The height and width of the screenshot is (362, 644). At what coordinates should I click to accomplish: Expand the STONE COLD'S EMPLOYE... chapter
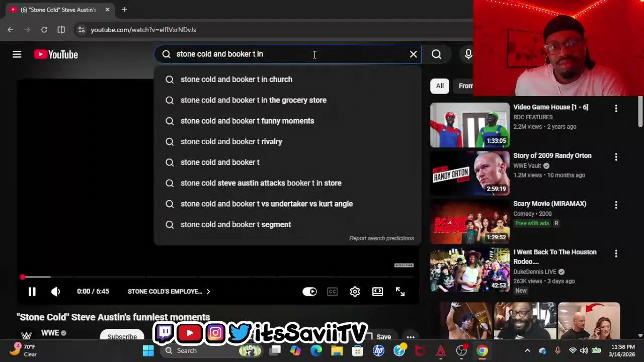tap(169, 292)
